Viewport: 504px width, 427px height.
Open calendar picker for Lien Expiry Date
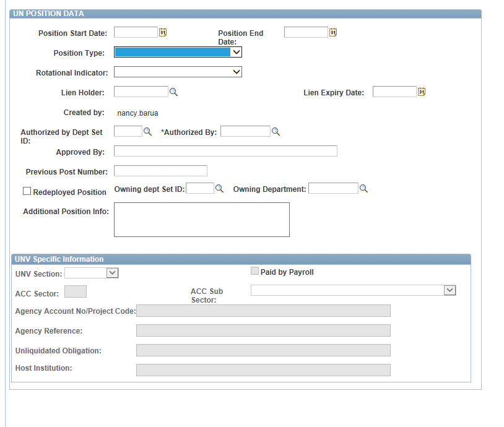pos(422,92)
